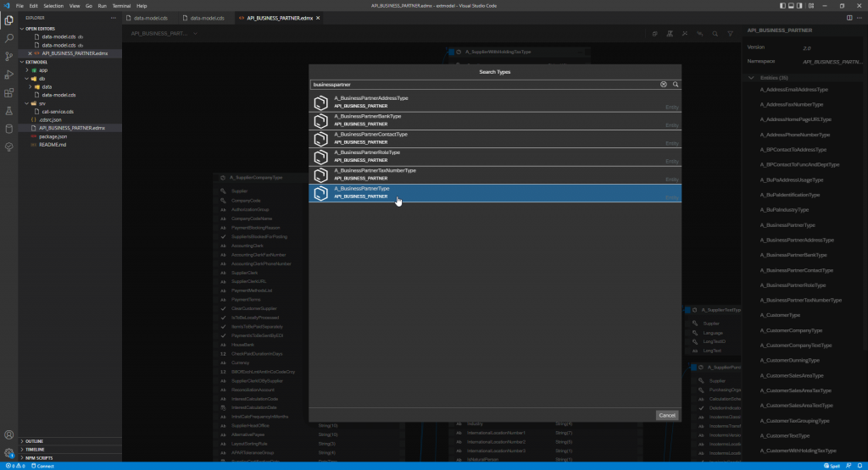
Task: Select A_AddressEmailAddressType in the Entities list
Action: 793,90
